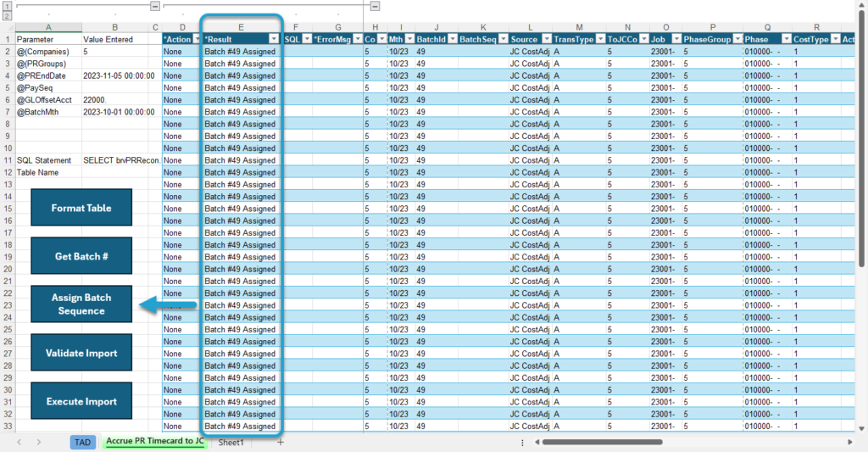
Task: Click the Validate Import button
Action: pos(81,352)
